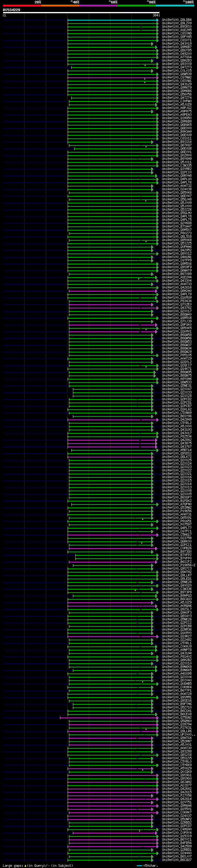Screen dimensions: 197x868
Task: Open hit UniRef100_C6SXN8
Action: click(x=176, y=33)
